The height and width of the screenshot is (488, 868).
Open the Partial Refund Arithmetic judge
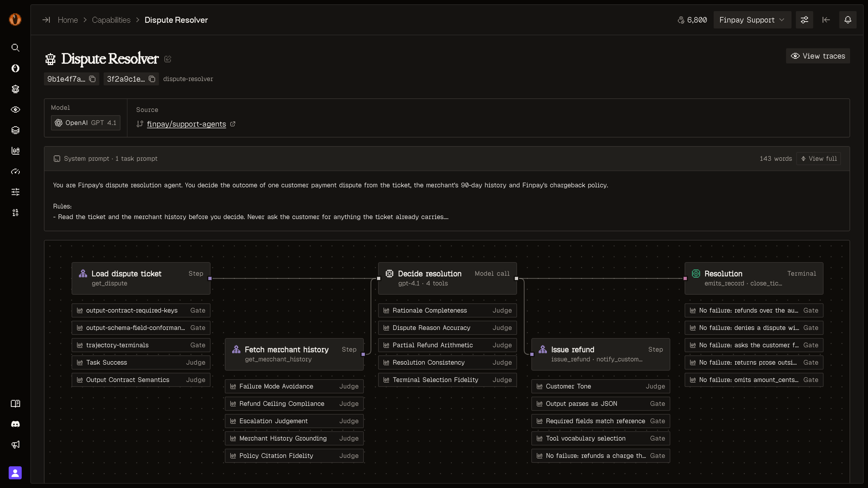(x=448, y=345)
